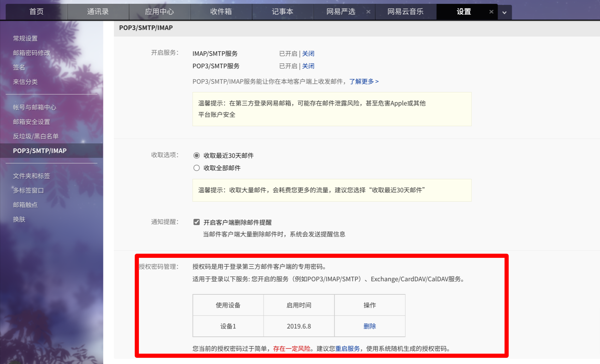Select the 收取最近30天邮件 radio option

point(196,155)
